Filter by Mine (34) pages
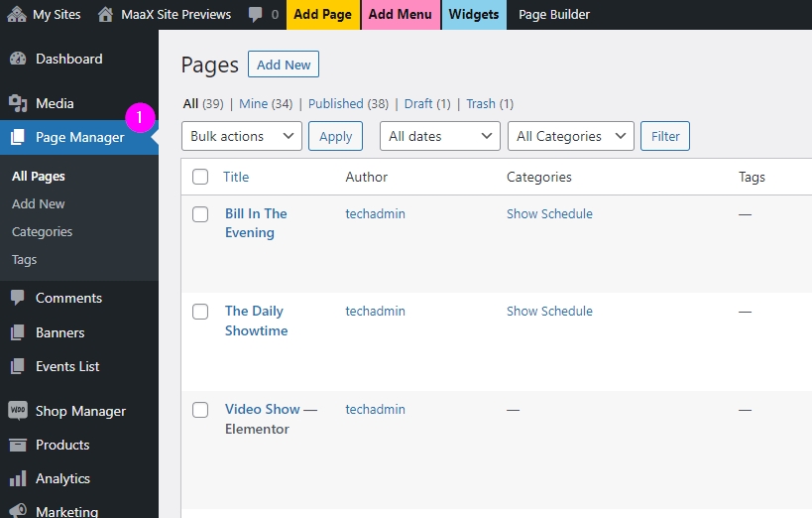 (266, 104)
